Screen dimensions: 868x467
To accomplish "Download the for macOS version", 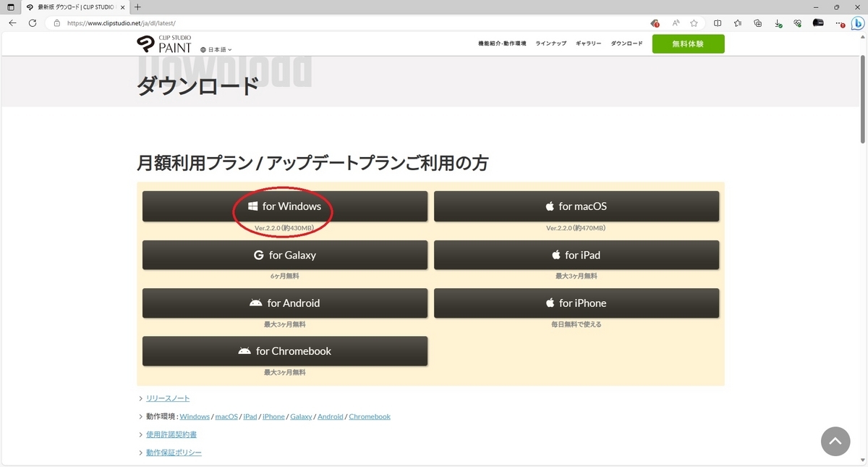I will click(576, 206).
